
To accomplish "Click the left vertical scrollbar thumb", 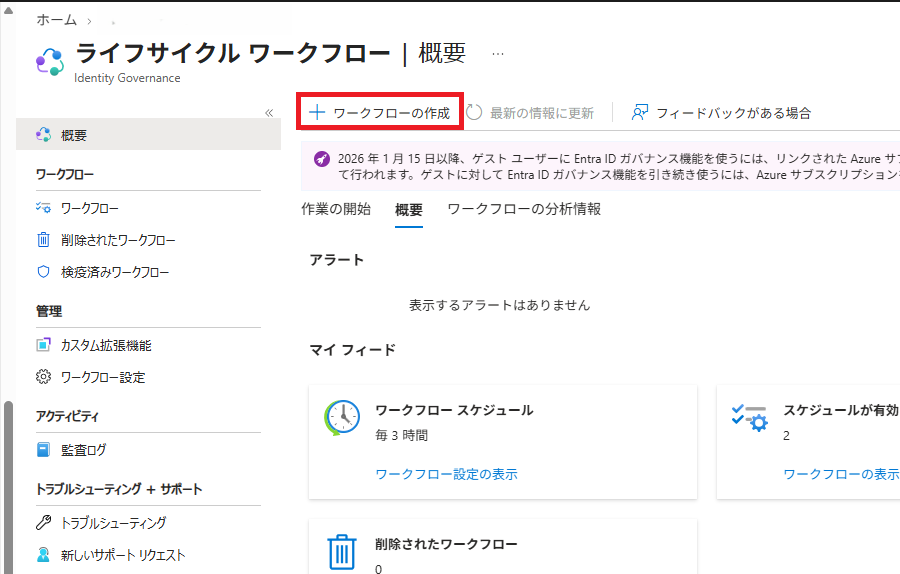I will point(8,487).
